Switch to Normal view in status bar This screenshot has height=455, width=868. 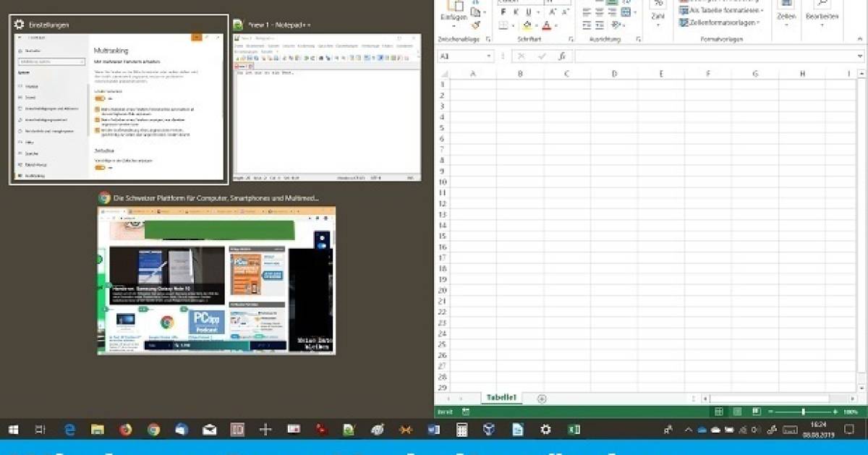tap(719, 412)
